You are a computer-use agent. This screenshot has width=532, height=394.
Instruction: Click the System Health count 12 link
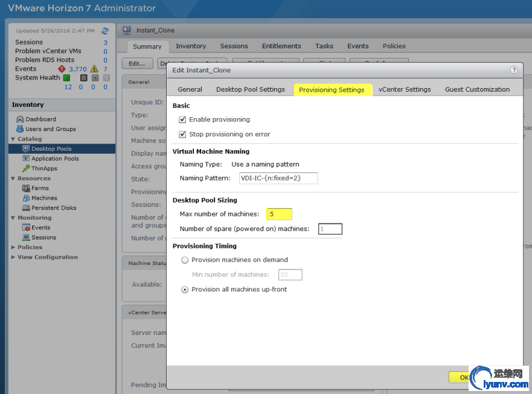click(x=68, y=87)
